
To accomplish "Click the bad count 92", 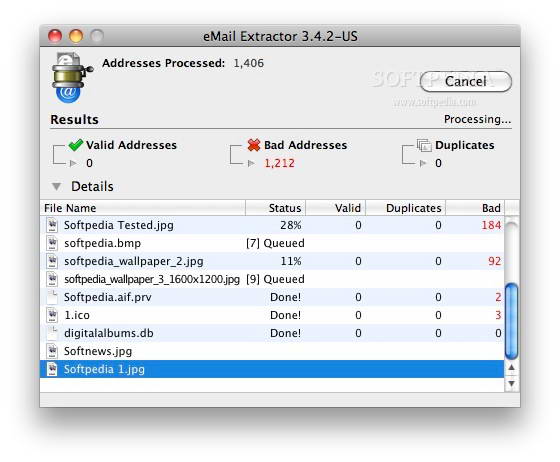I will point(495,261).
